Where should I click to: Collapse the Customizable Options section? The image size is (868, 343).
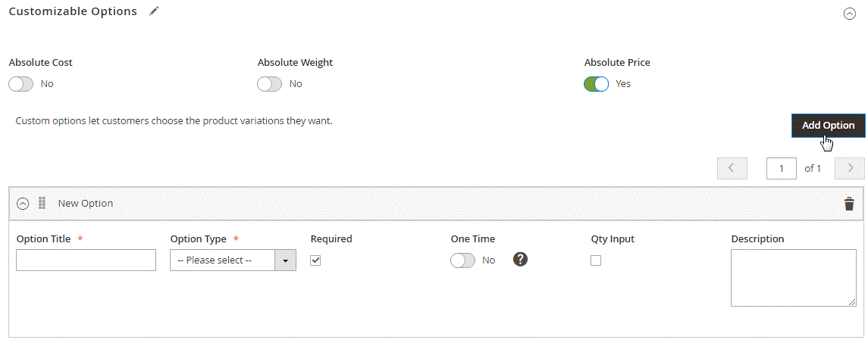pos(849,14)
